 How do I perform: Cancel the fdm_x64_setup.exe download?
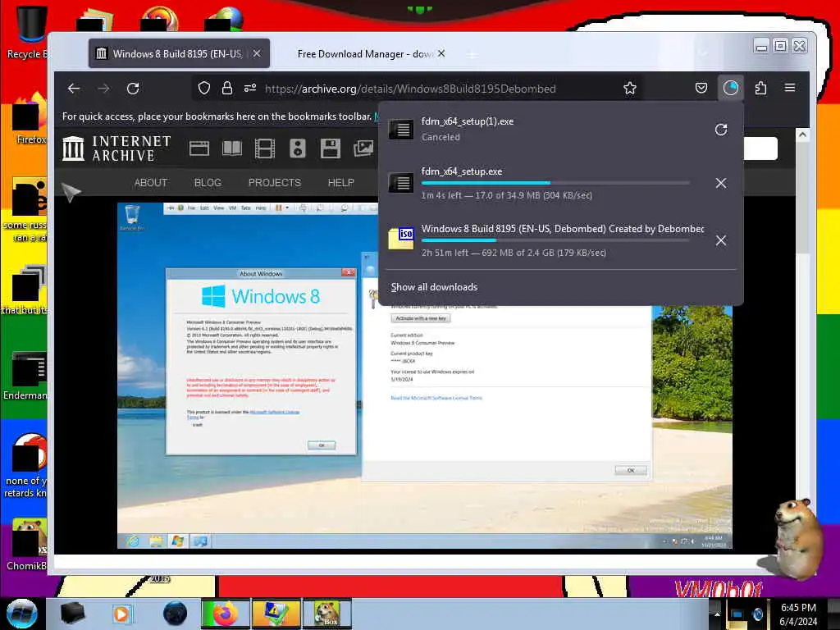[x=721, y=183]
